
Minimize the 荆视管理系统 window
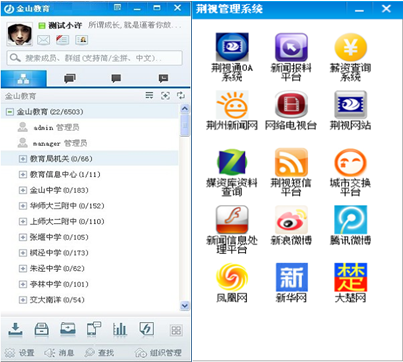[x=359, y=9]
